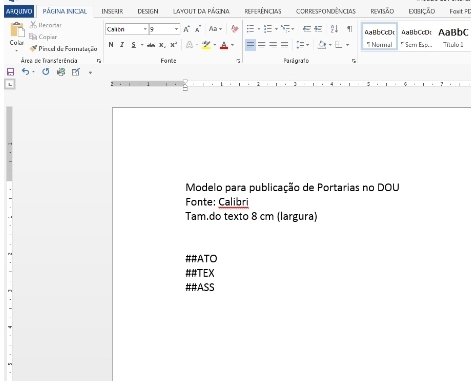471x381 pixels.
Task: Justify paragraph text
Action: coord(284,44)
